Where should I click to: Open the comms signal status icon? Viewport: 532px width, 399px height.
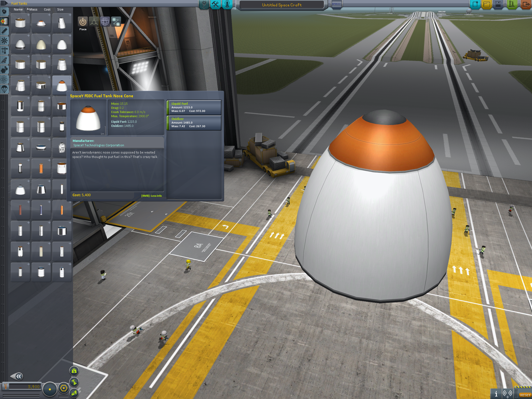pyautogui.click(x=508, y=393)
